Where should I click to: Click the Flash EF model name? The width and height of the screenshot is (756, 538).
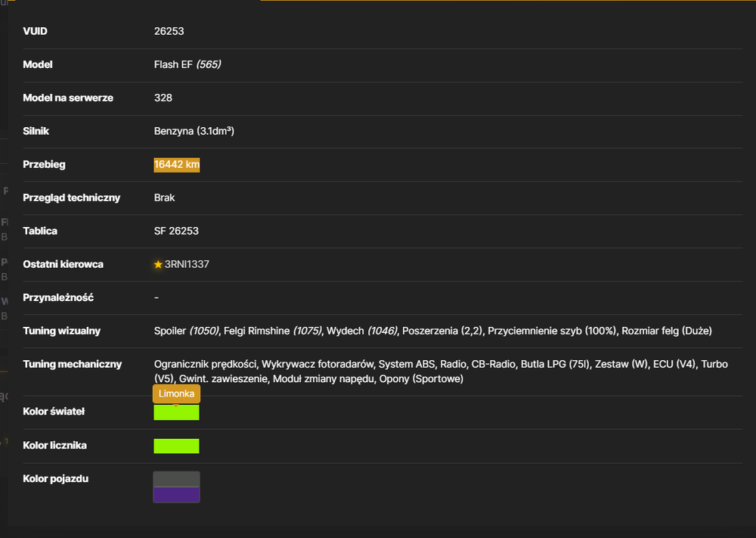(x=173, y=64)
